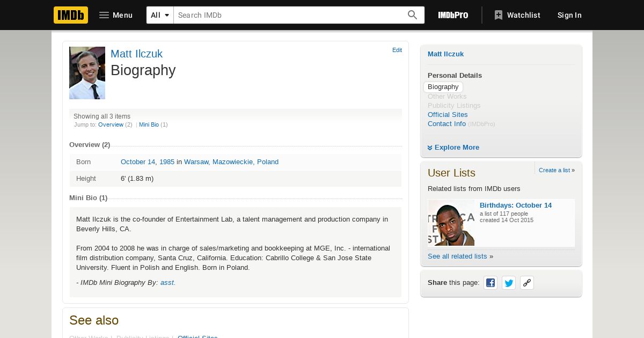
Task: Click the Edit link
Action: (397, 50)
